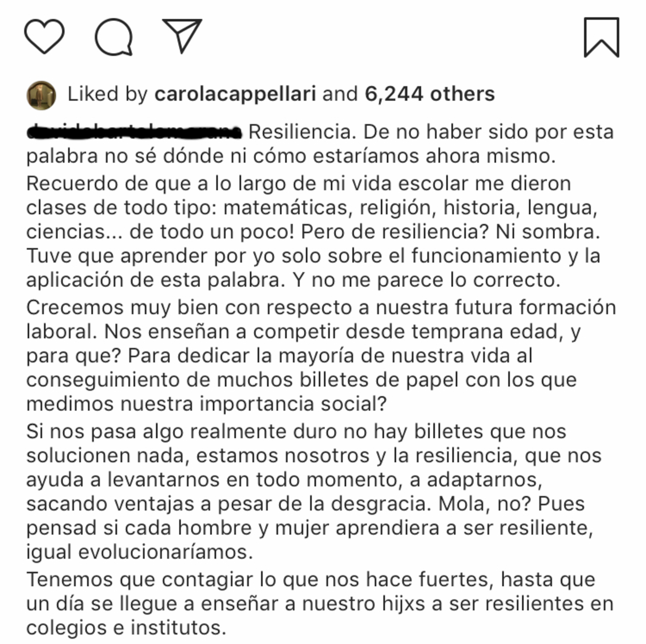The image size is (646, 644).
Task: Click the closing line 'colegios e institutos.'
Action: click(x=126, y=627)
